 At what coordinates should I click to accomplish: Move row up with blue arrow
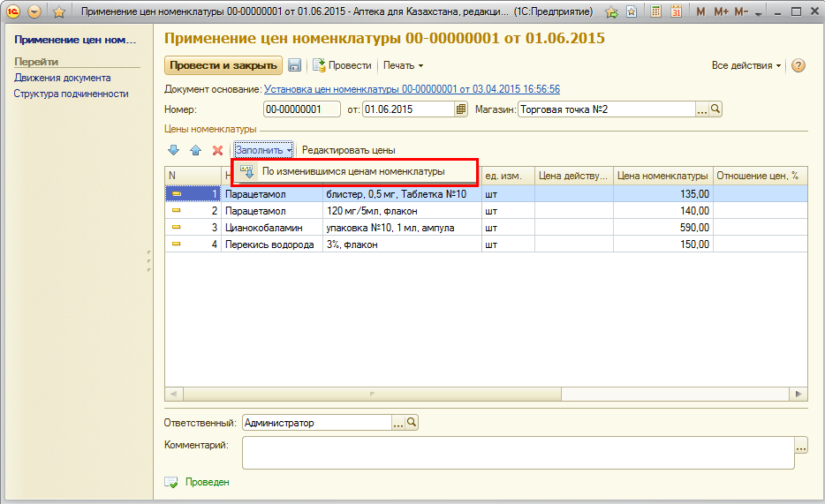[x=195, y=151]
